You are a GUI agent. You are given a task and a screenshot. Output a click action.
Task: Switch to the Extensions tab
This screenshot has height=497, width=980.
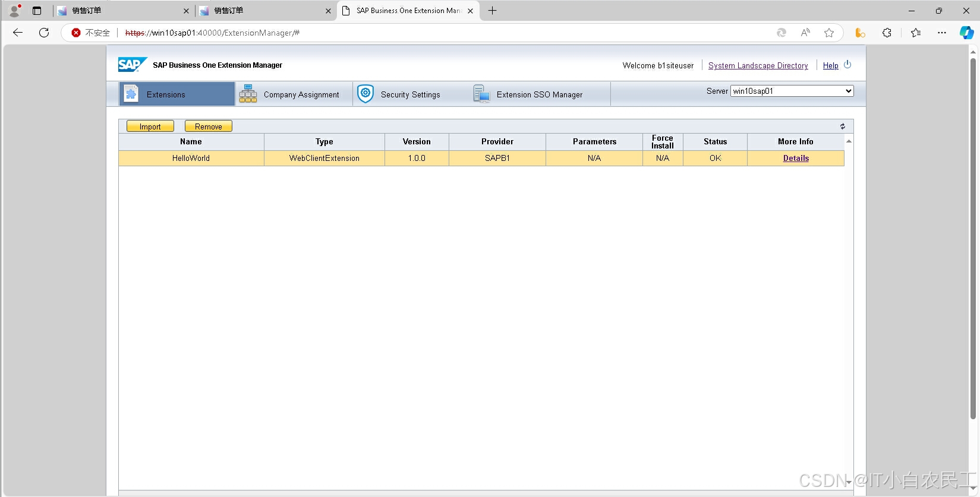pyautogui.click(x=177, y=94)
